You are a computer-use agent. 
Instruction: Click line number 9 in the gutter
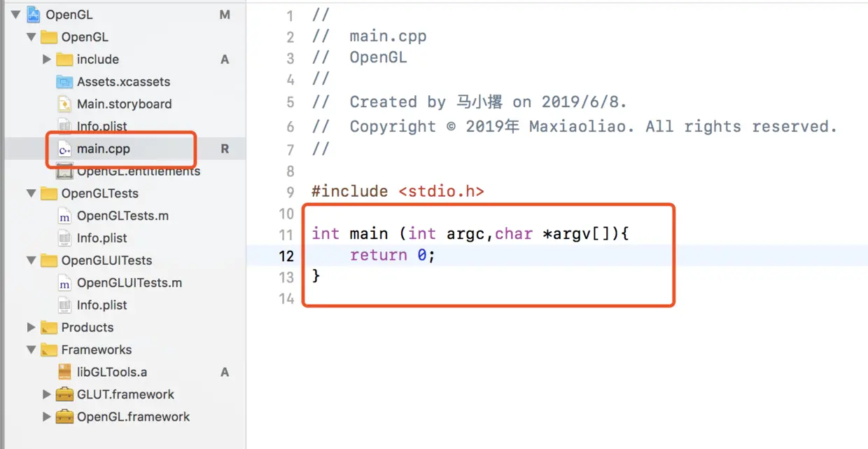click(x=290, y=191)
